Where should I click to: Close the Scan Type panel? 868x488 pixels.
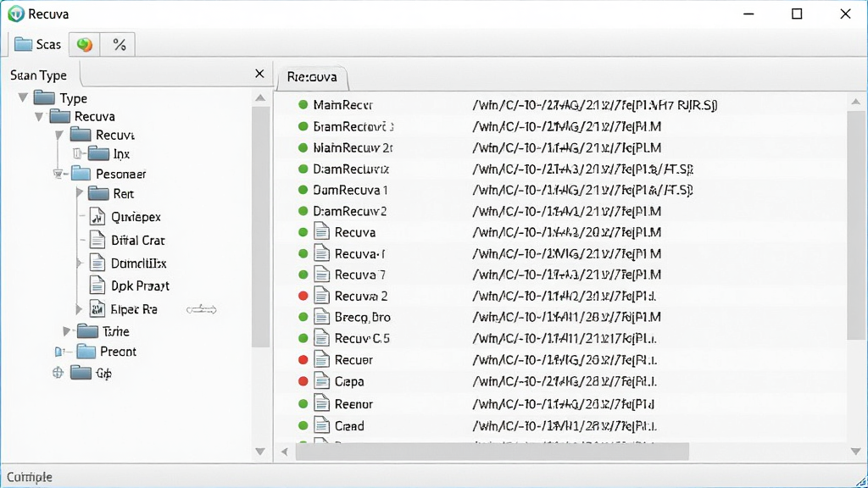click(x=259, y=74)
